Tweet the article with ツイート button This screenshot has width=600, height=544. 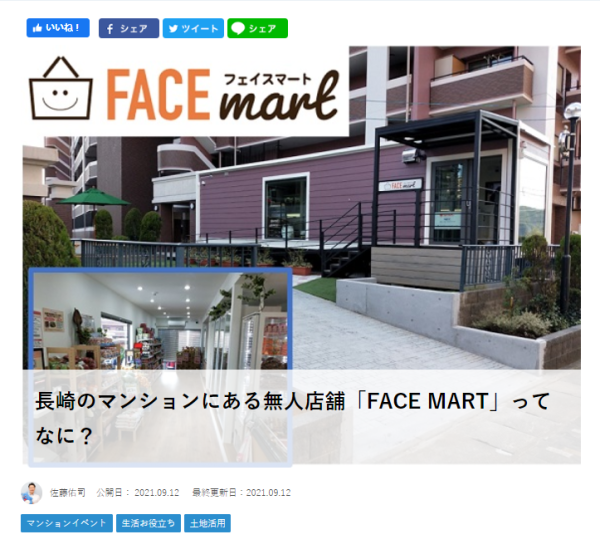193,28
